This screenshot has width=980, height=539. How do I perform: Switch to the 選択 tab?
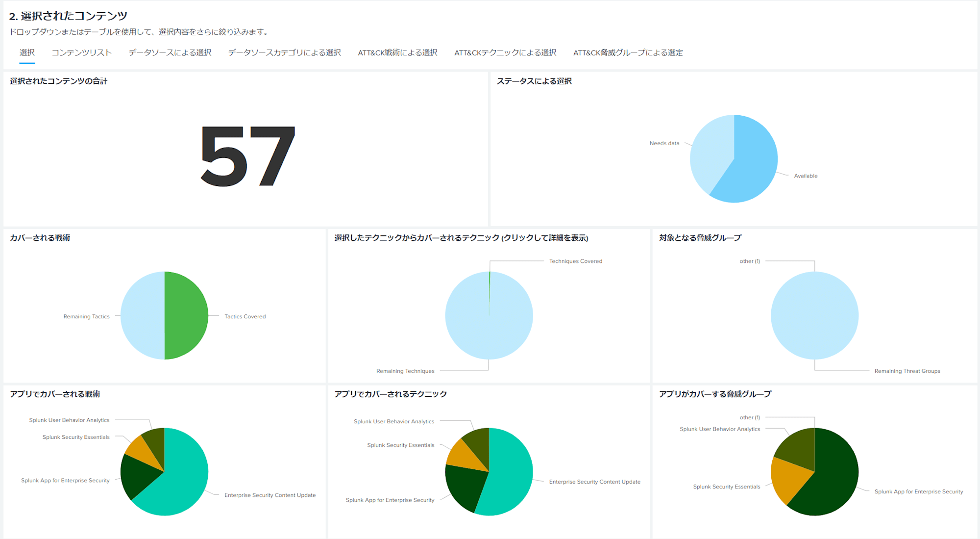27,52
